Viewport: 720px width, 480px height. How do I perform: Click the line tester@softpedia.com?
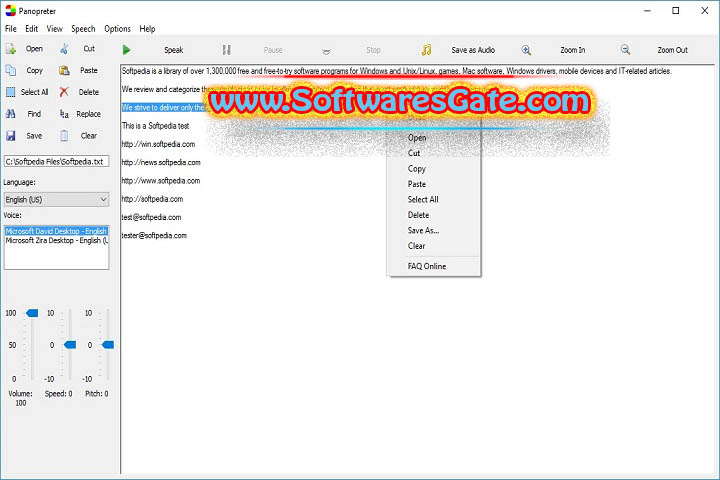[x=154, y=235]
